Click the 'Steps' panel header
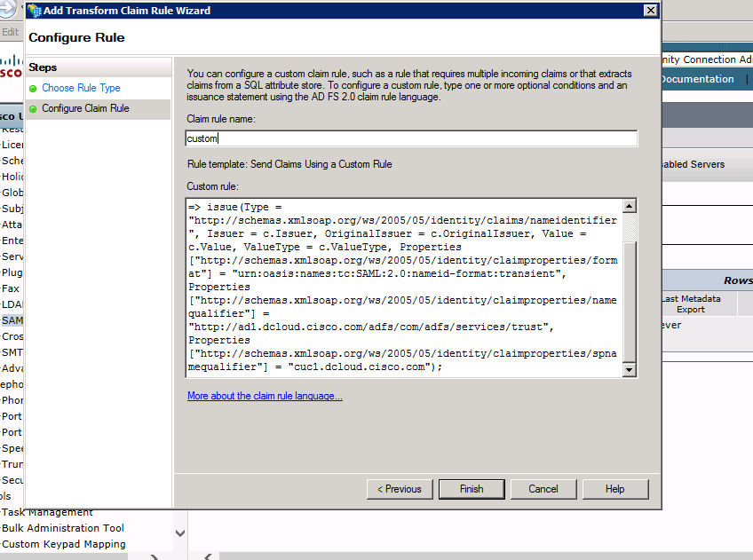Screen dimensions: 753x560 coord(43,67)
